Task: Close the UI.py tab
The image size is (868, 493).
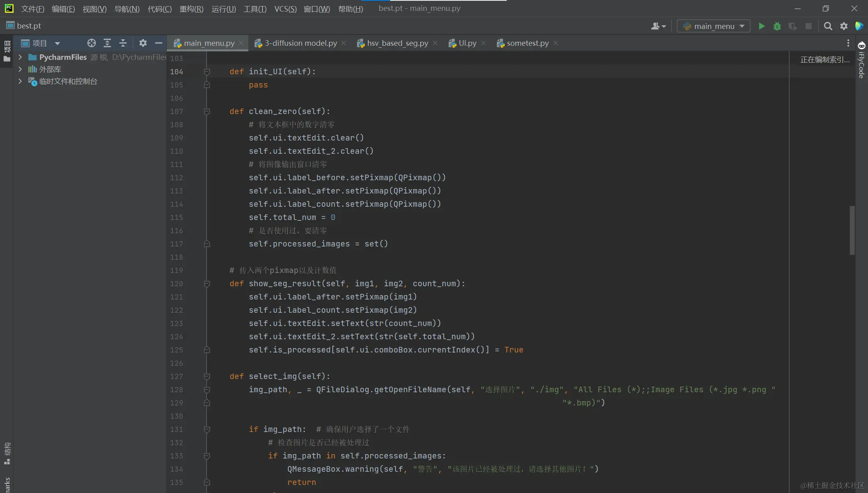Action: click(483, 43)
